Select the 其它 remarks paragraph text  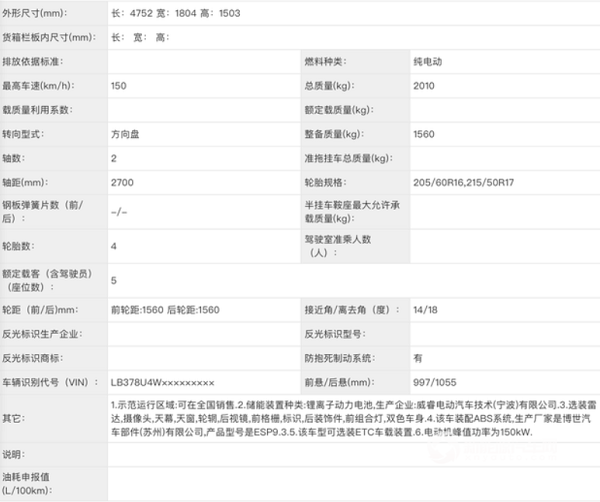coord(354,418)
